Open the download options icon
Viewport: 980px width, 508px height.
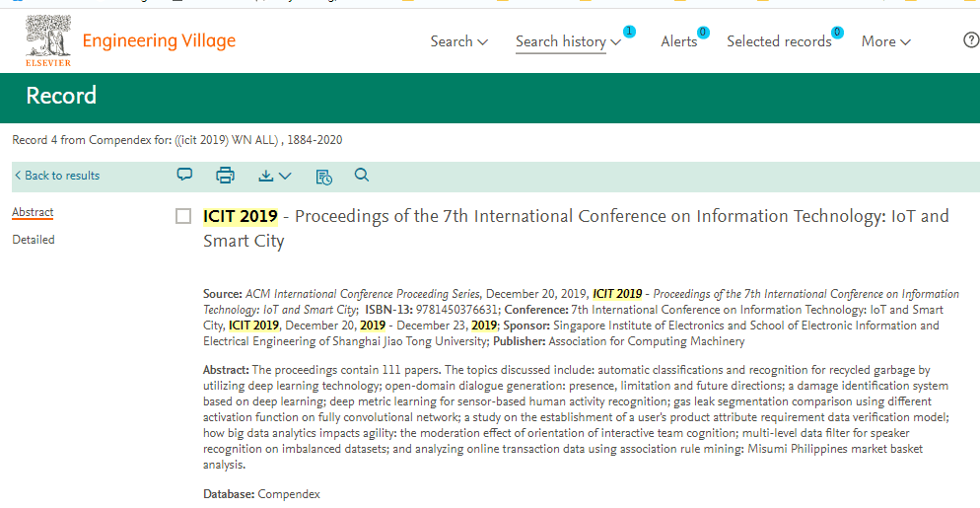click(265, 176)
